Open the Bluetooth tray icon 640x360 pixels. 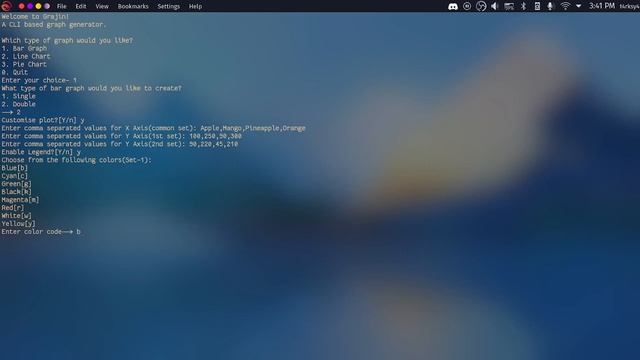(523, 6)
